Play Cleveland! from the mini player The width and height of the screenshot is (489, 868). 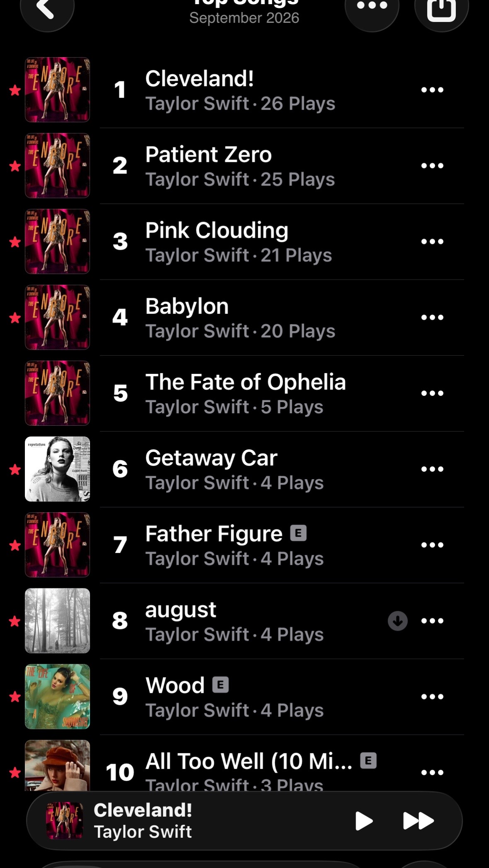pyautogui.click(x=364, y=821)
